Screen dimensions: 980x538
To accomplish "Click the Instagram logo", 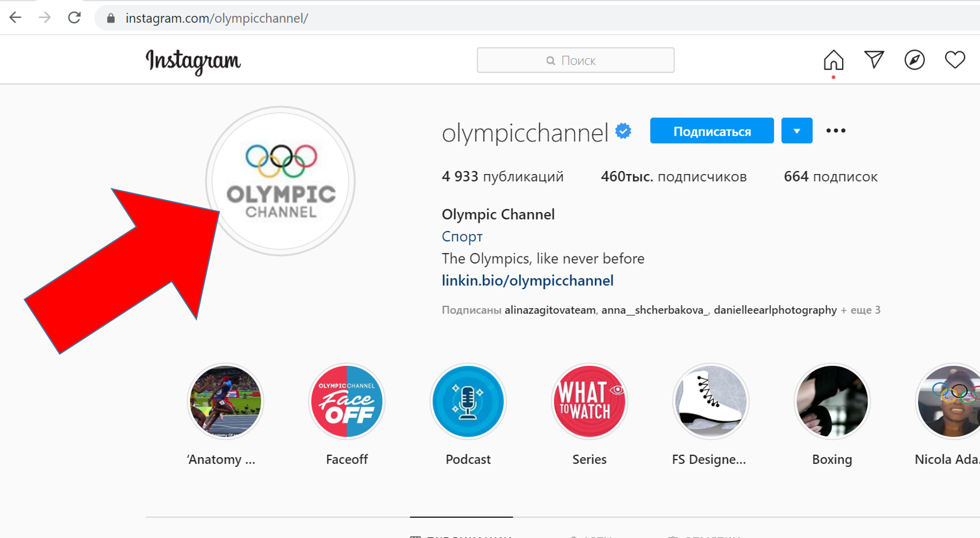I will tap(194, 61).
